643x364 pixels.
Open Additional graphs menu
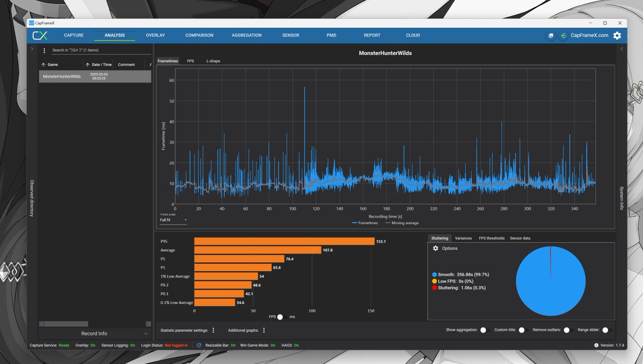264,330
